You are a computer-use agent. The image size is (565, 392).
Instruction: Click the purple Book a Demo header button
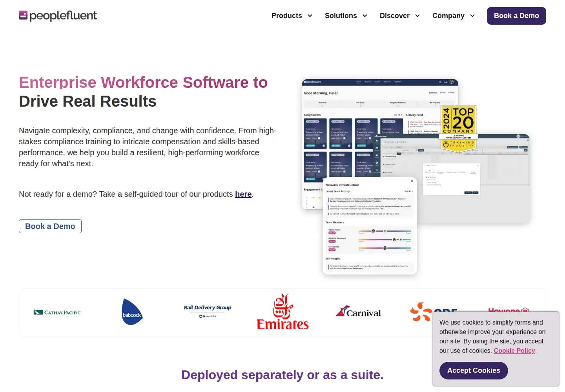tap(516, 16)
